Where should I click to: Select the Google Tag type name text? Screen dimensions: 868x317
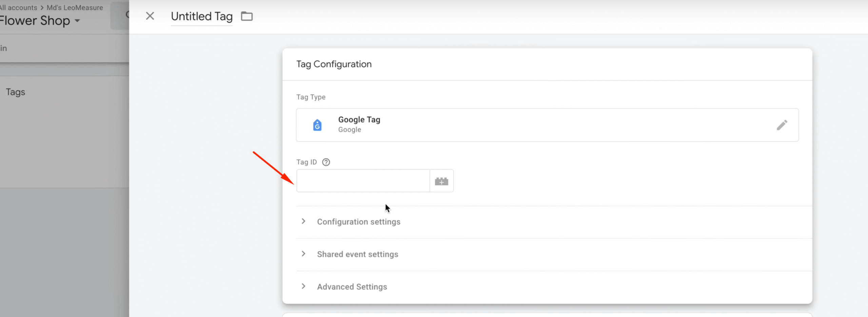[x=359, y=120]
